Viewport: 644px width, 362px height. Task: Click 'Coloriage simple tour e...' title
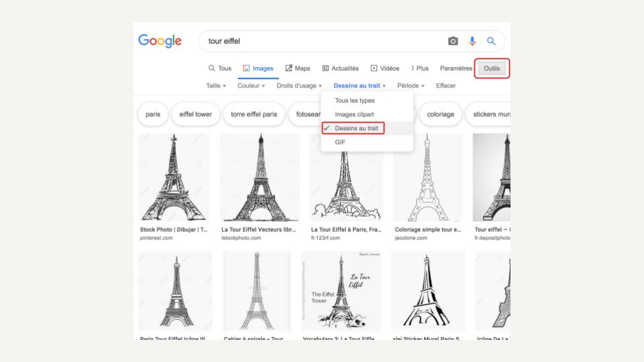tap(428, 229)
